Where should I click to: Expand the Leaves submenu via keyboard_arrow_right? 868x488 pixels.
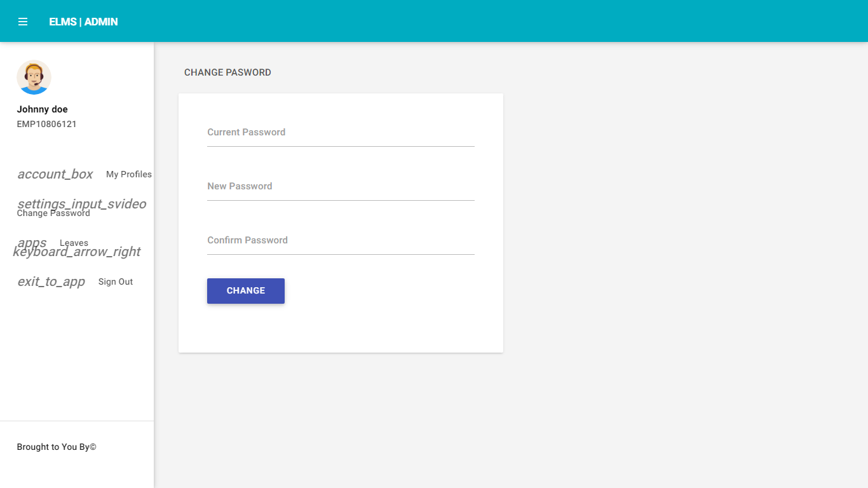click(x=77, y=252)
